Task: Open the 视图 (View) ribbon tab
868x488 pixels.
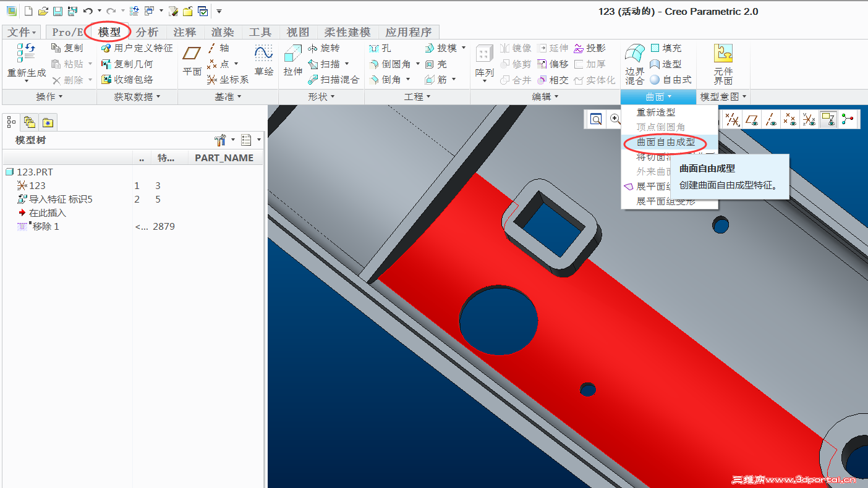Action: click(298, 32)
